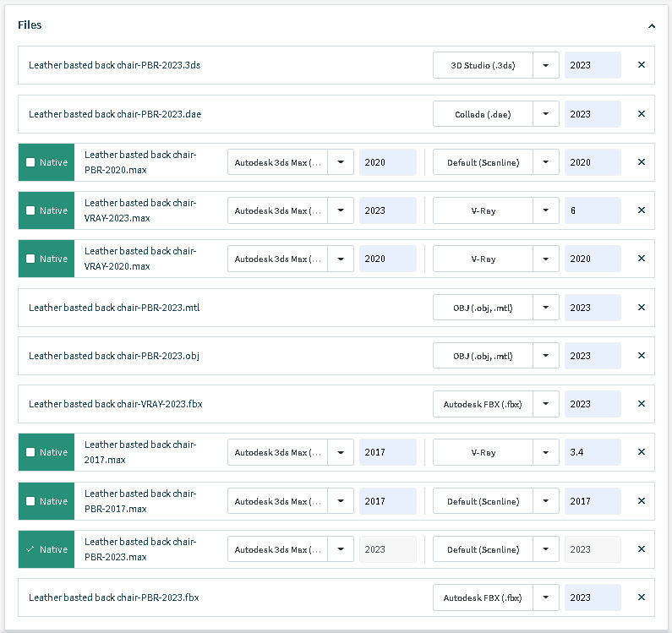Open Autodesk 3ds Max dropdown for PBR-2020.max
Image resolution: width=672 pixels, height=633 pixels.
[341, 162]
